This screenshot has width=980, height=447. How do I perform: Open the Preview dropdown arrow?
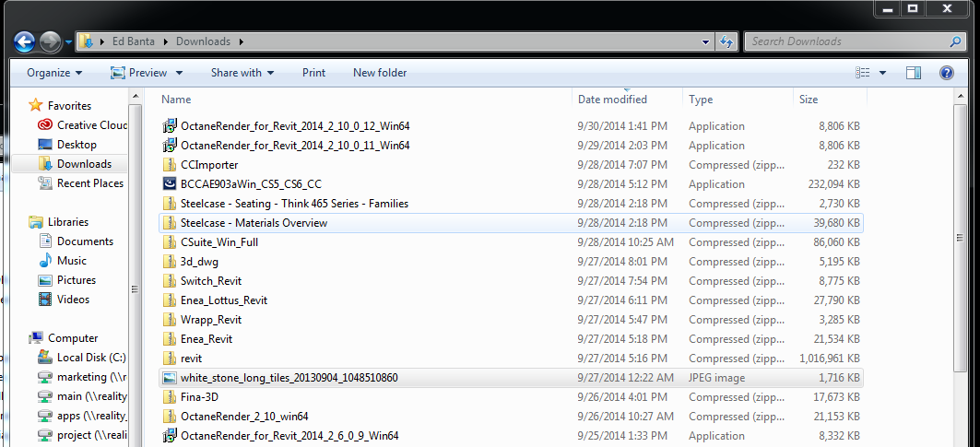point(179,73)
